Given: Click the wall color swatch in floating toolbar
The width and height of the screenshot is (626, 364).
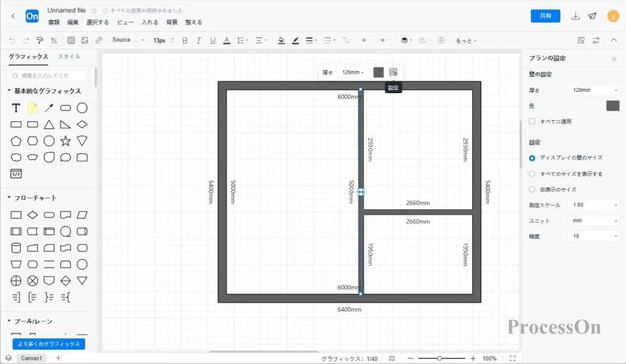Looking at the screenshot, I should [x=379, y=72].
